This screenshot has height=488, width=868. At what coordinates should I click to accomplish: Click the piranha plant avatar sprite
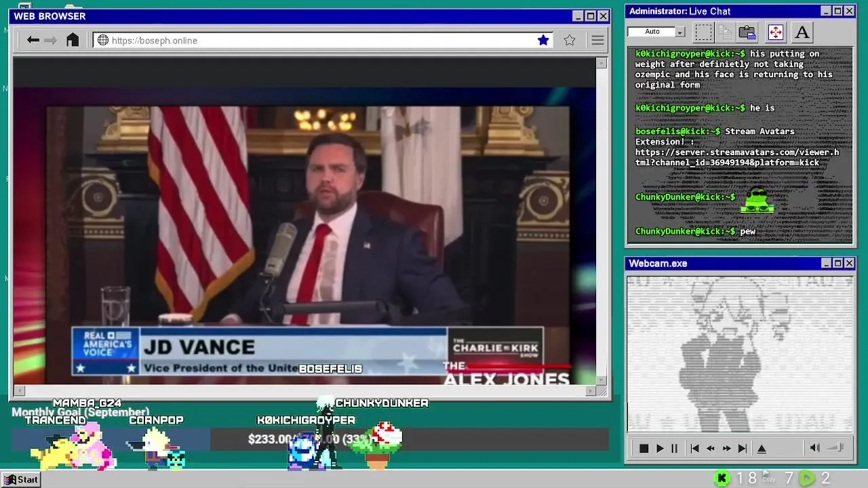point(377,447)
